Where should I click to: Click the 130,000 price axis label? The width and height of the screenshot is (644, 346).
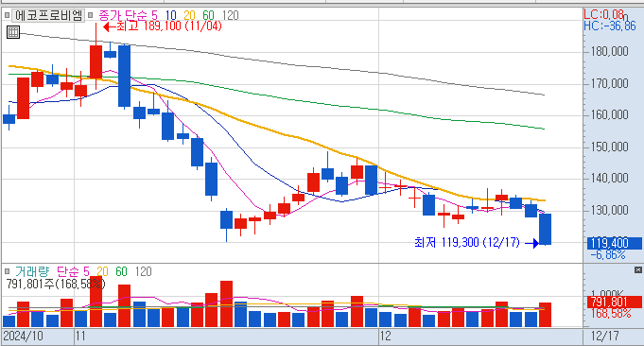[609, 211]
